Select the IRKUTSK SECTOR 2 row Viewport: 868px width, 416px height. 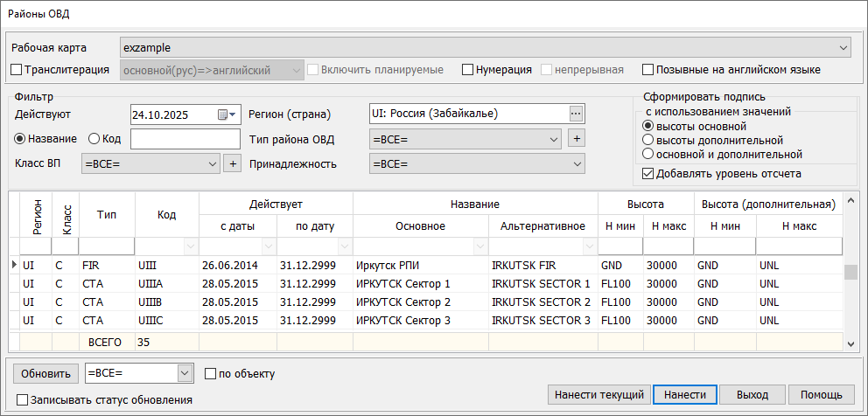(x=540, y=302)
